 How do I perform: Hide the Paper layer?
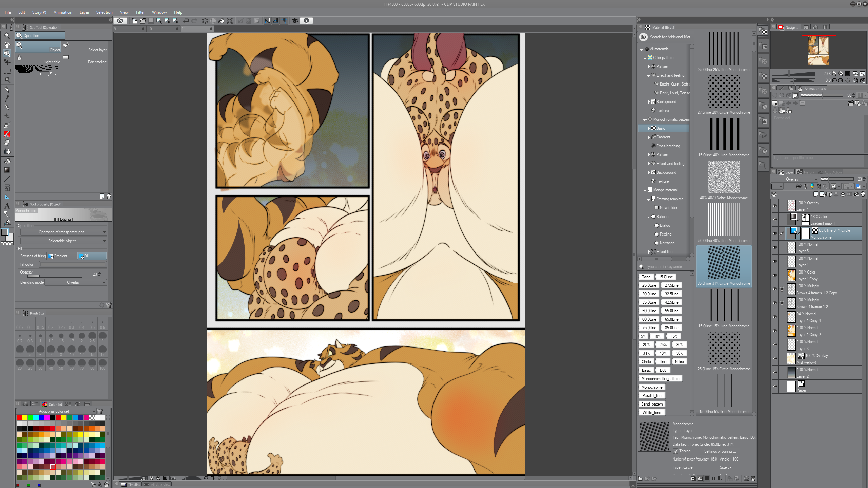[x=775, y=387]
